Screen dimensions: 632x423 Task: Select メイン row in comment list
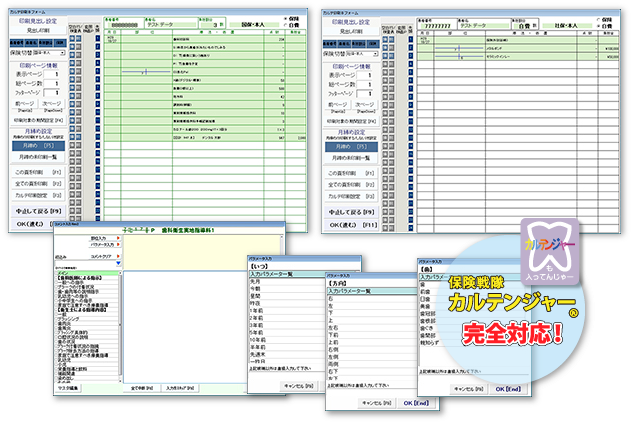pos(87,273)
